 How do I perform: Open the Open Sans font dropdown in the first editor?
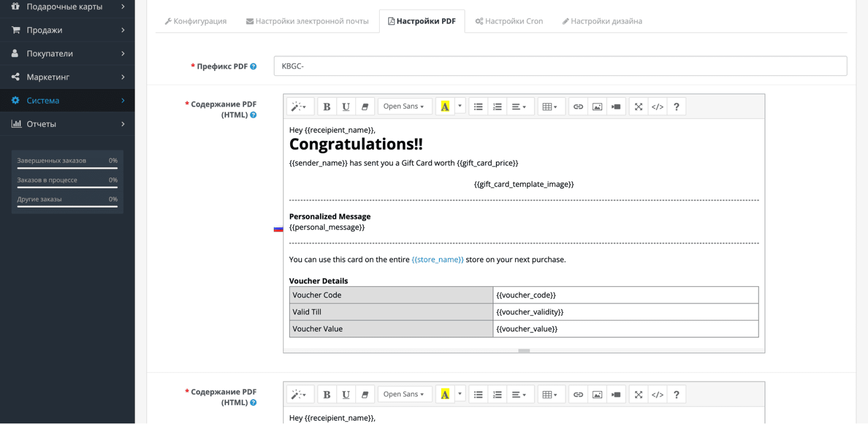point(405,107)
